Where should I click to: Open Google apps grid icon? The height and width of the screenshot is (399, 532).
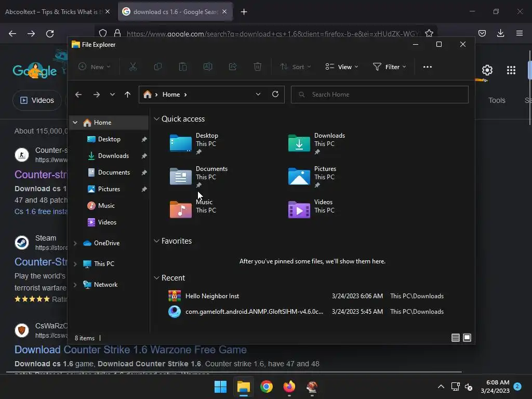pos(511,70)
